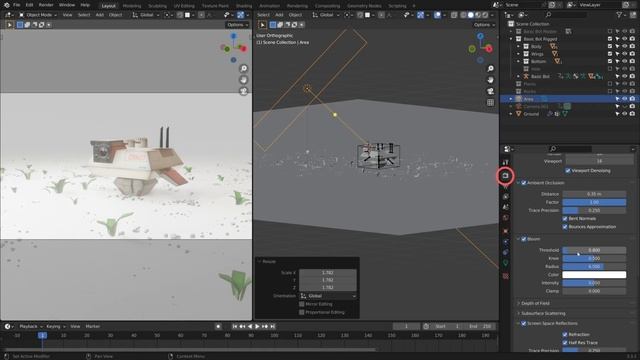Toggle the Screen Space Reflections checkbox
Viewport: 640px width, 360px height.
524,323
